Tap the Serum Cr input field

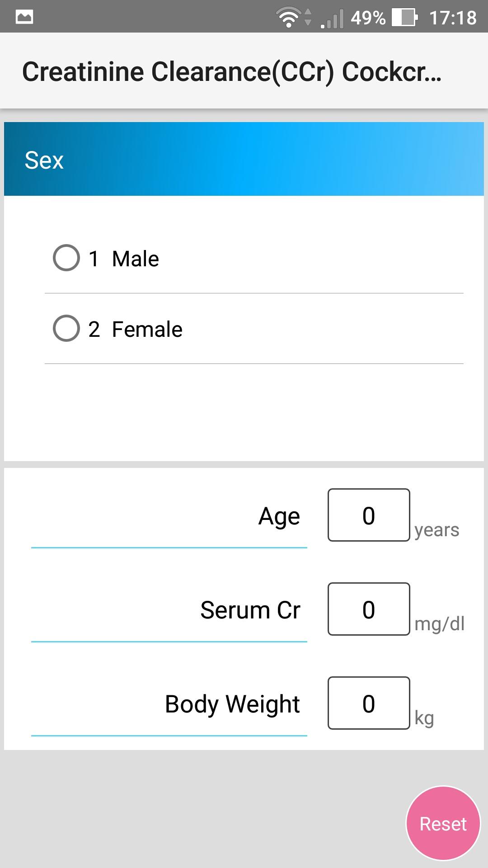[369, 609]
